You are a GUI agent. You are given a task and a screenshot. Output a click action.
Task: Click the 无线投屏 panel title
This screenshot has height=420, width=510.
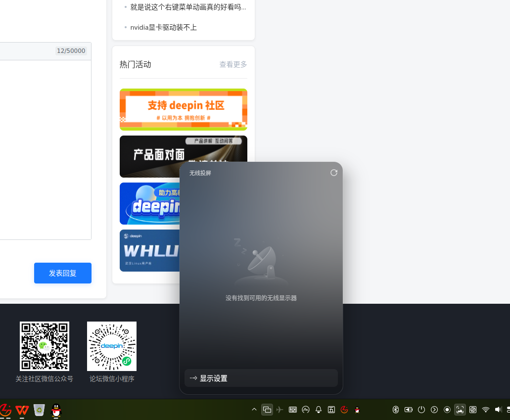tap(200, 173)
